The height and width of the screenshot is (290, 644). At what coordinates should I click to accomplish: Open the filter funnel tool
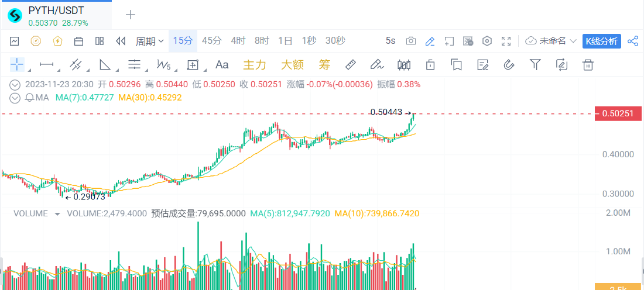point(535,64)
